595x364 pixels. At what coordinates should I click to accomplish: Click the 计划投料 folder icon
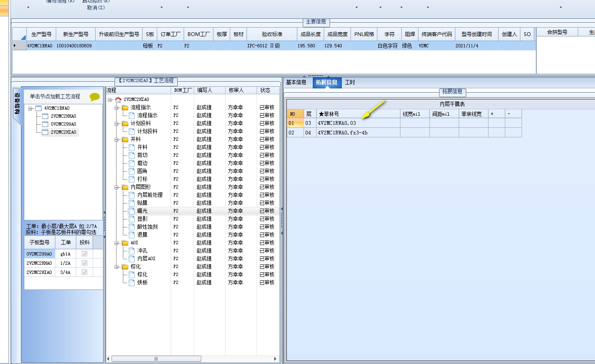pyautogui.click(x=125, y=124)
